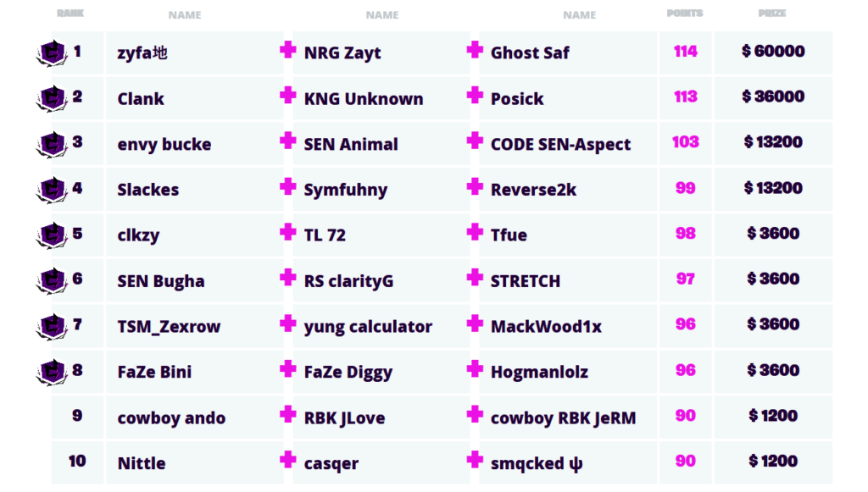This screenshot has height=492, width=868.
Task: Click the rank 1 champion badge icon
Action: coord(52,53)
